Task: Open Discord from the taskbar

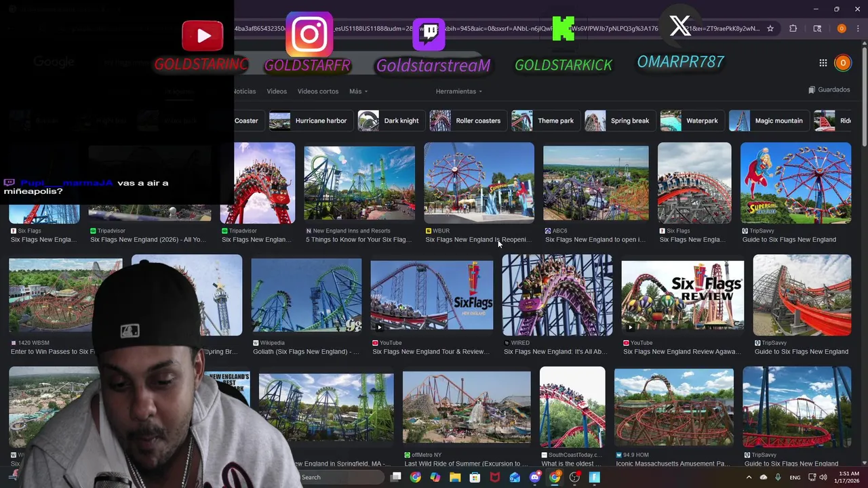Action: [x=535, y=477]
